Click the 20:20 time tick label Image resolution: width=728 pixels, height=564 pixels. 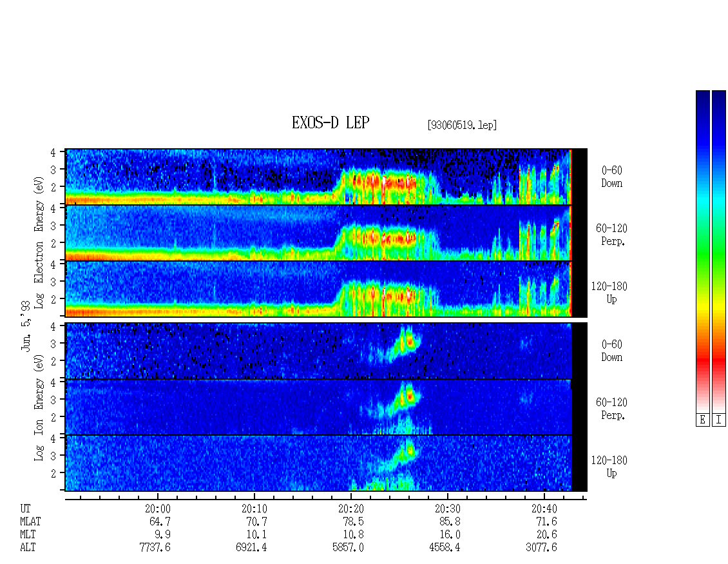[351, 509]
